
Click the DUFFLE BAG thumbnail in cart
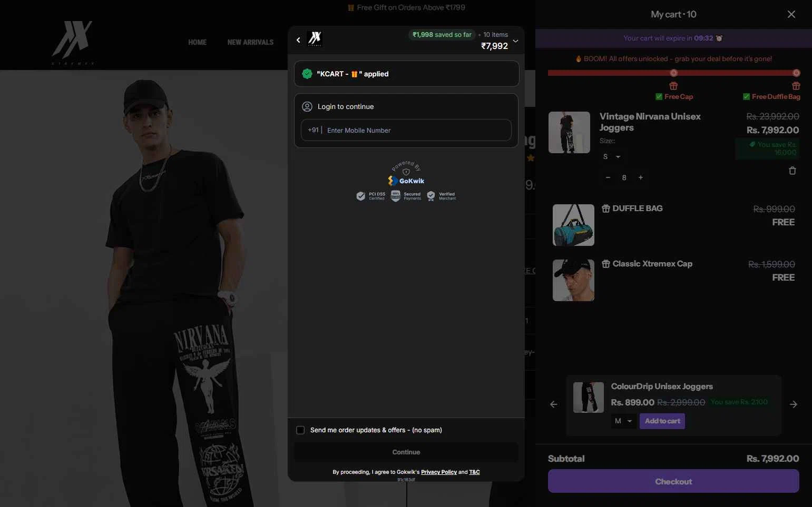tap(573, 225)
